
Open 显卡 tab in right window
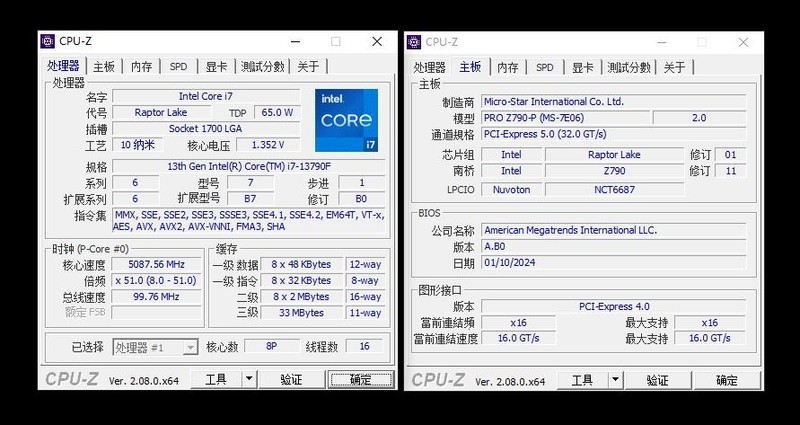click(x=582, y=67)
